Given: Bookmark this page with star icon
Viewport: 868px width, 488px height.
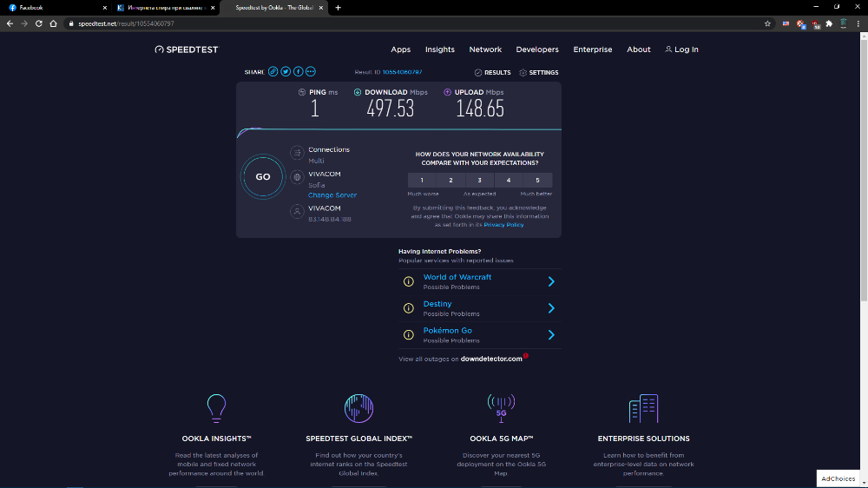Looking at the screenshot, I should (x=767, y=23).
